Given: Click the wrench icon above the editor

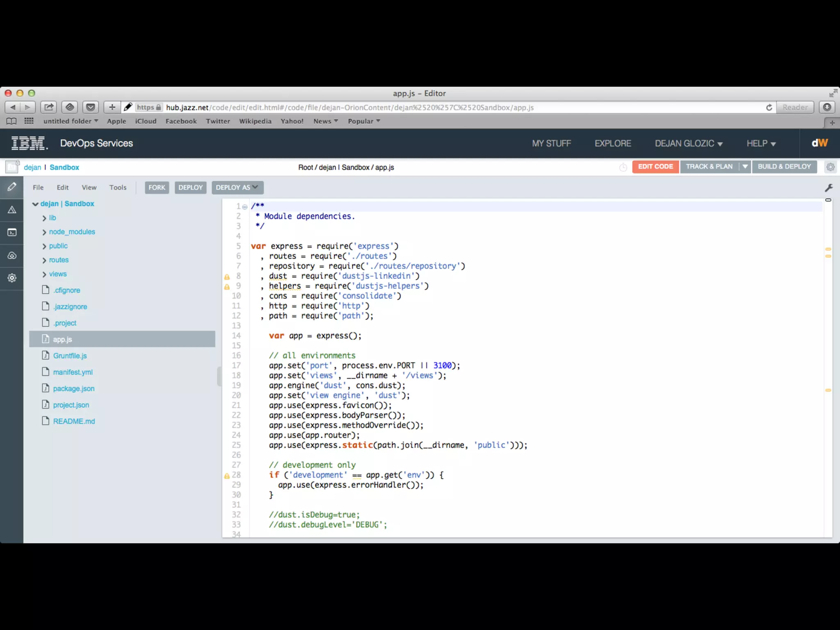Looking at the screenshot, I should click(829, 188).
